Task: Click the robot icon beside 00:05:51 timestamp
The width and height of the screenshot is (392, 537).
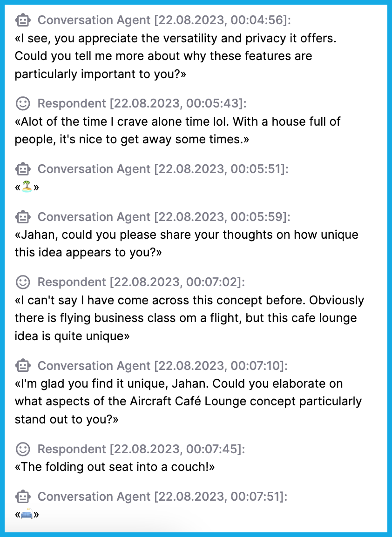Action: (23, 169)
